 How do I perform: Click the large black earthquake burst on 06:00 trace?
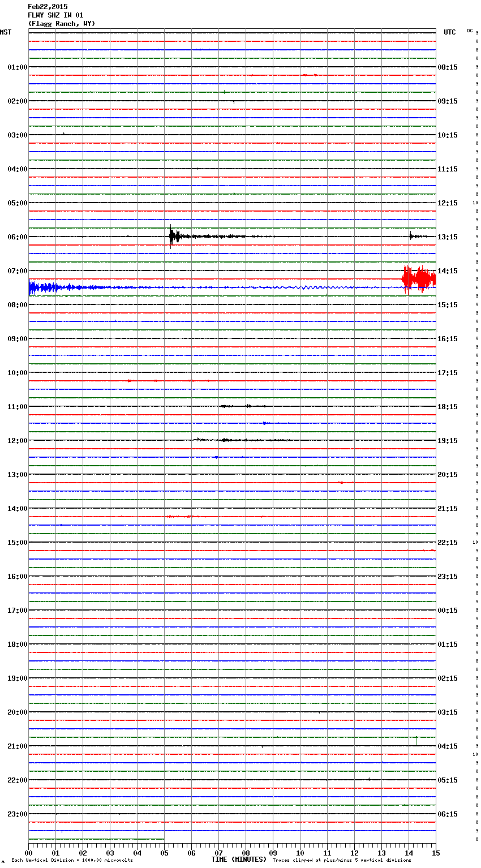tap(175, 237)
